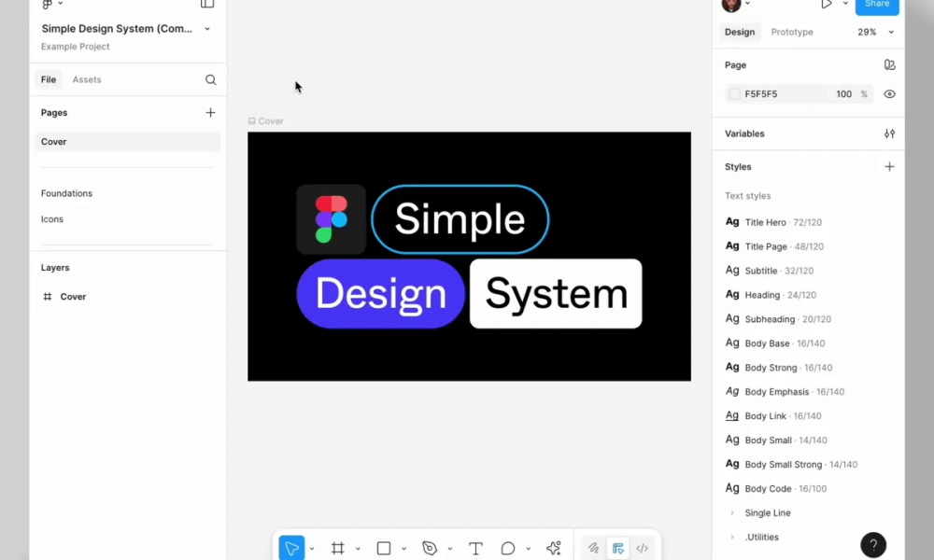Screen dimensions: 934x560
Task: Activate the Comment tool
Action: 508,548
